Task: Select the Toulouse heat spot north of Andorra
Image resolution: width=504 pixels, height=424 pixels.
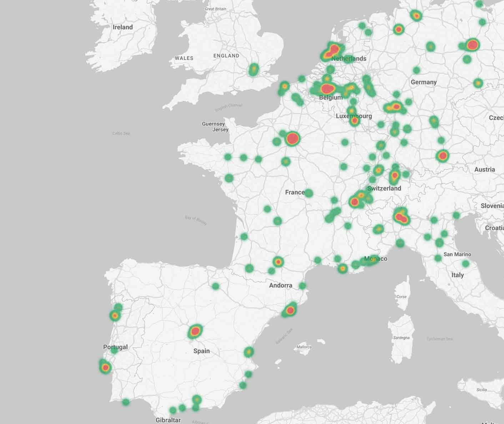Action: pos(278,262)
